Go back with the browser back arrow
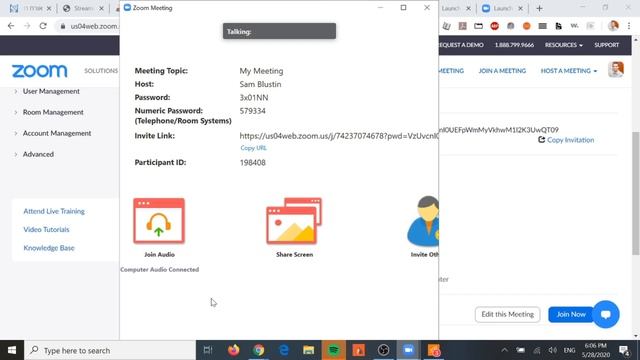This screenshot has width=640, height=360. click(11, 26)
